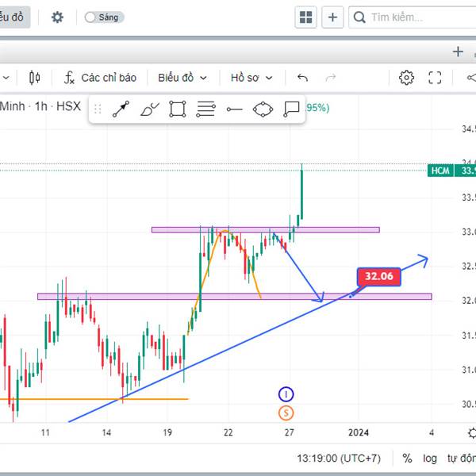Screen dimensions: 476x476
Task: Click the HSX exchange label in title
Action: 68,106
